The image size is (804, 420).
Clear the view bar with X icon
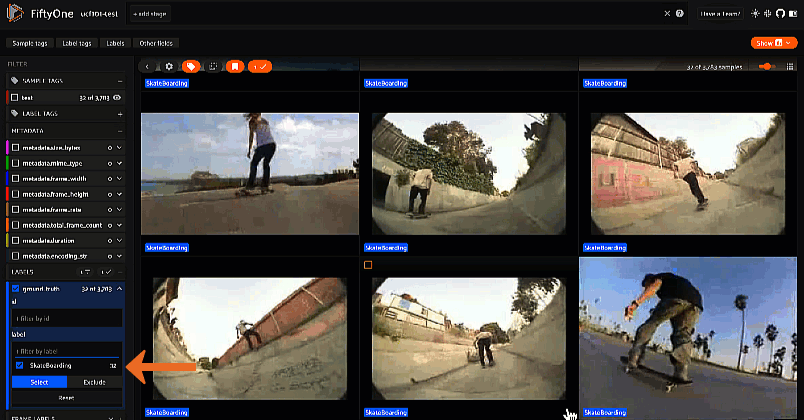point(667,14)
